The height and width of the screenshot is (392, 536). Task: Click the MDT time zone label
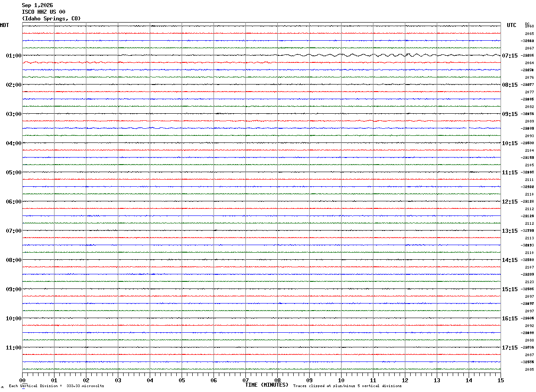[x=4, y=25]
